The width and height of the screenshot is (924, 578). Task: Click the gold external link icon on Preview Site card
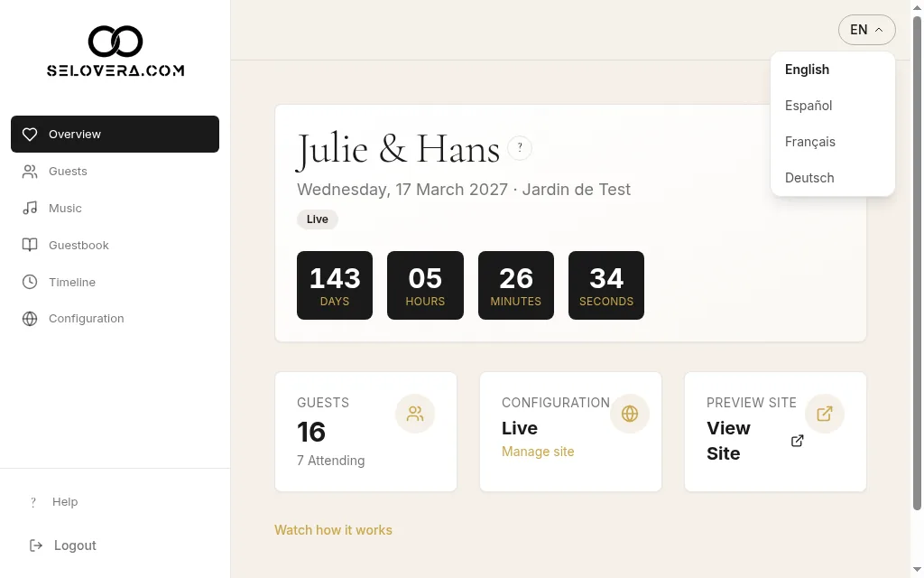825,414
